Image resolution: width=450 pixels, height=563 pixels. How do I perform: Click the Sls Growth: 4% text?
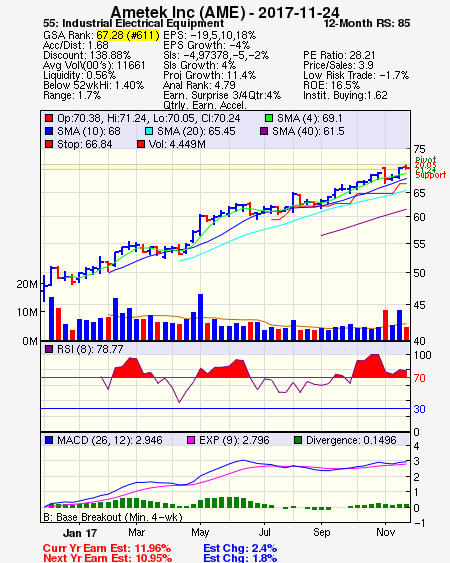199,65
